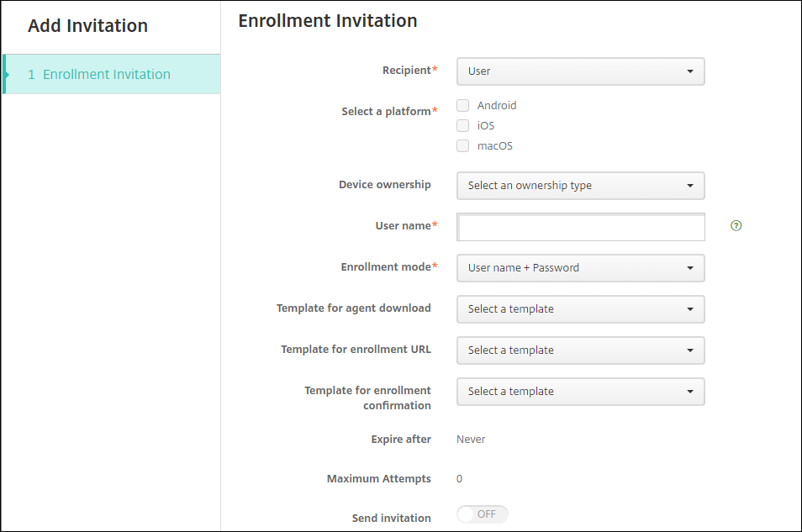The width and height of the screenshot is (802, 532).
Task: Open Template for enrollment confirmation dropdown
Action: click(x=580, y=392)
